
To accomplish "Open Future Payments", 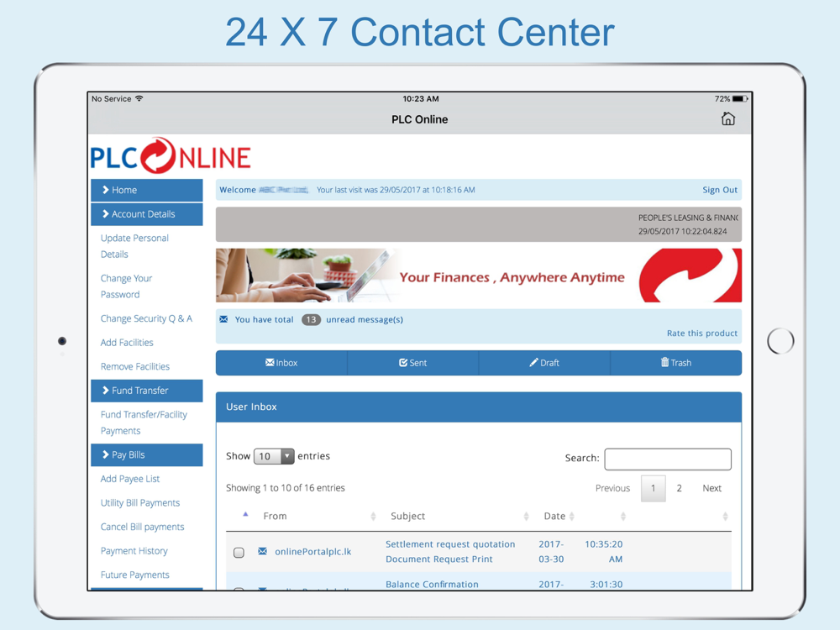I will pyautogui.click(x=135, y=575).
